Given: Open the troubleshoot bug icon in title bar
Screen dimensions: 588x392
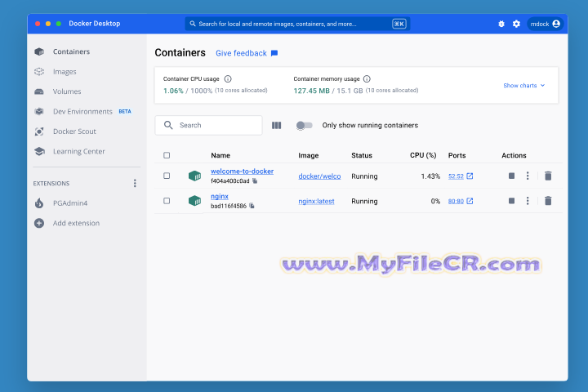Looking at the screenshot, I should [501, 24].
